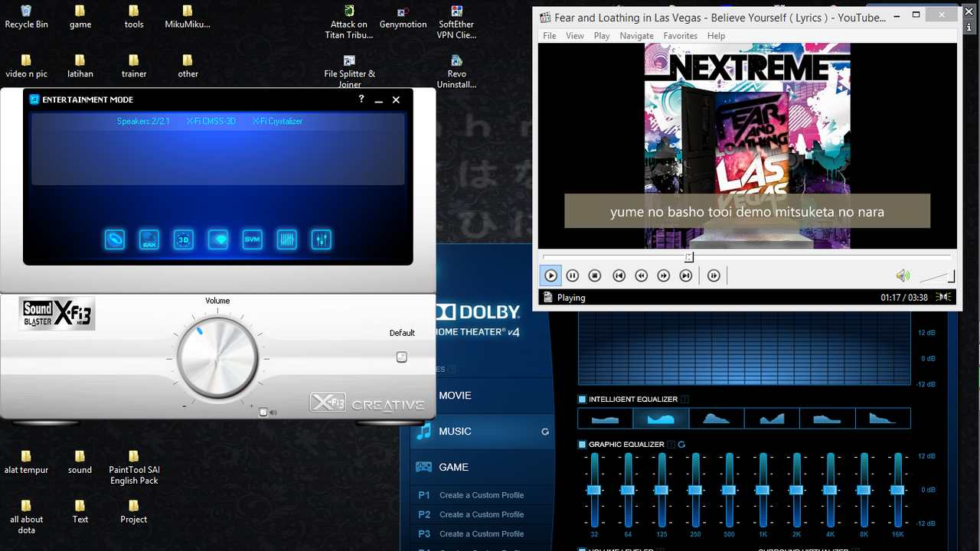Click the 32 Hz equalizer slider handle
The width and height of the screenshot is (980, 551).
point(594,490)
